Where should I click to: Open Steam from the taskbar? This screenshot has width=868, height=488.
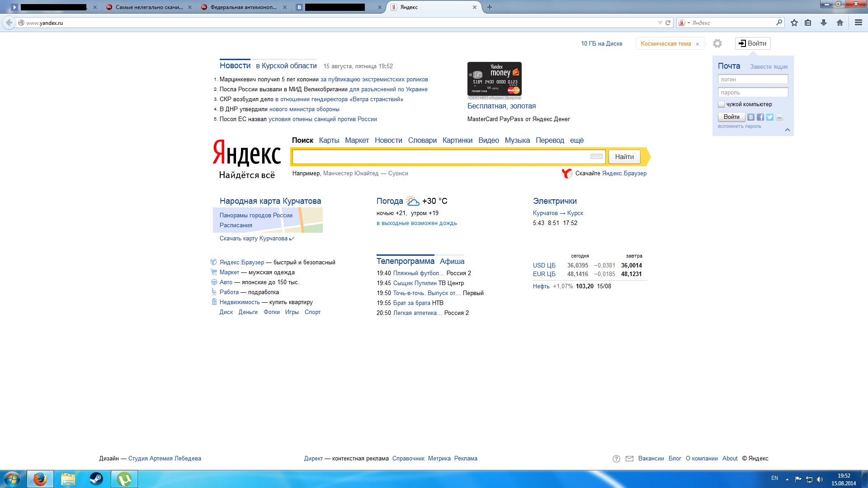[x=96, y=479]
